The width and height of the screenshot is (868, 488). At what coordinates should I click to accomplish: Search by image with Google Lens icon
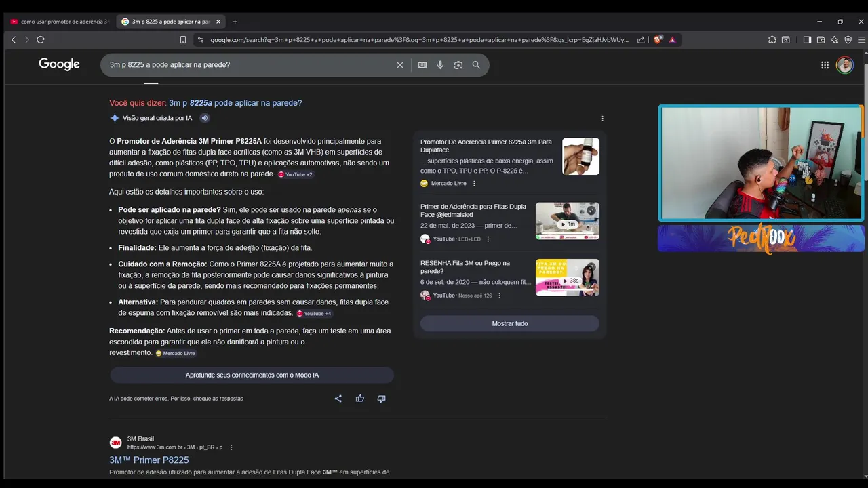pos(458,65)
